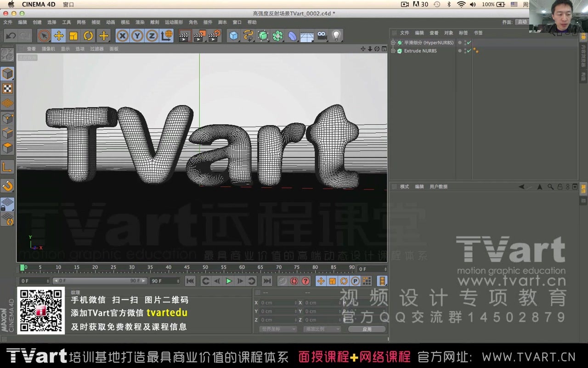Open the NURBS generator objects icon
This screenshot has height=368, width=588.
(x=263, y=35)
